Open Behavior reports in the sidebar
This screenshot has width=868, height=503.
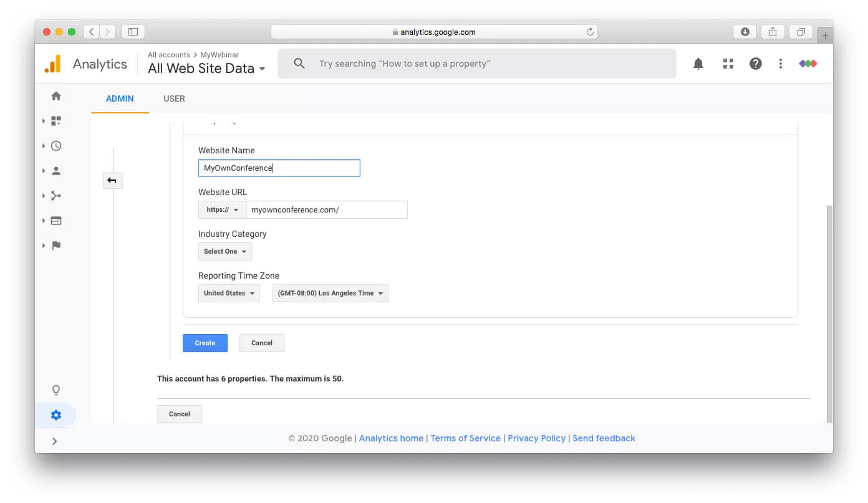click(55, 220)
